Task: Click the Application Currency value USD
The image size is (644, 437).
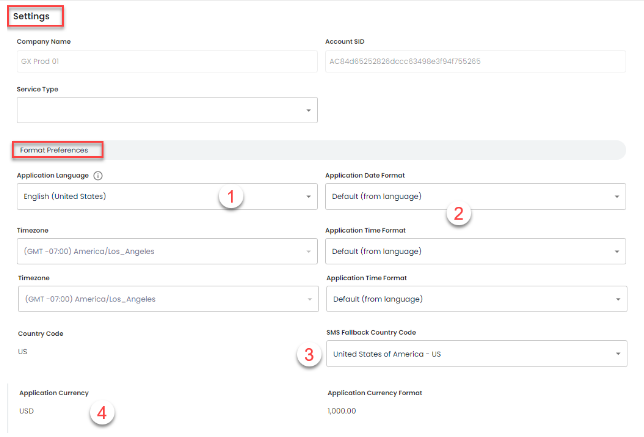Action: [x=28, y=411]
